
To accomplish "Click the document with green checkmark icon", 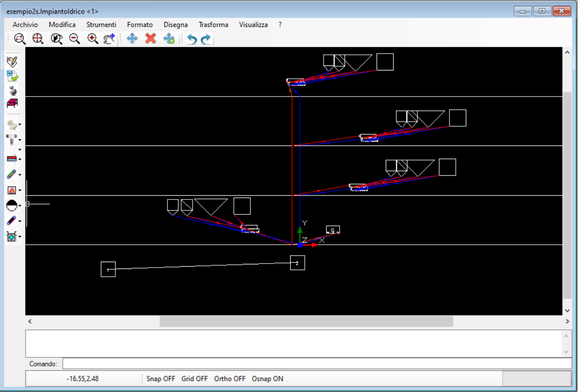I will pos(12,76).
